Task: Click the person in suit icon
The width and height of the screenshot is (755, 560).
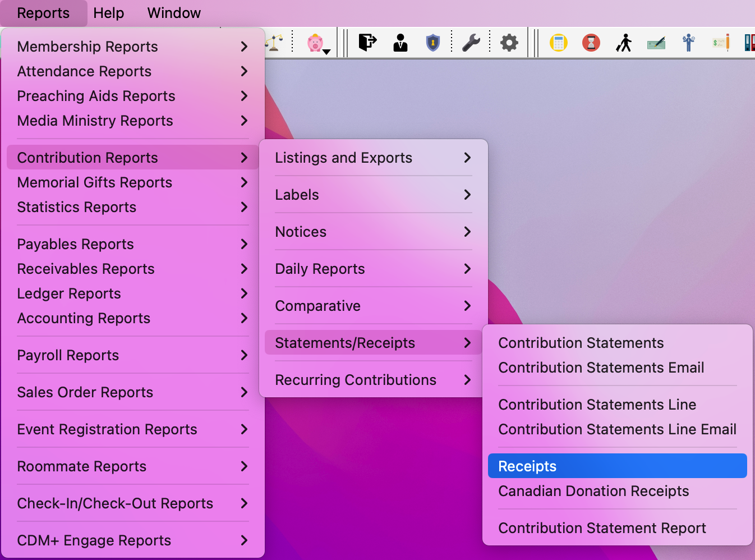Action: 400,43
